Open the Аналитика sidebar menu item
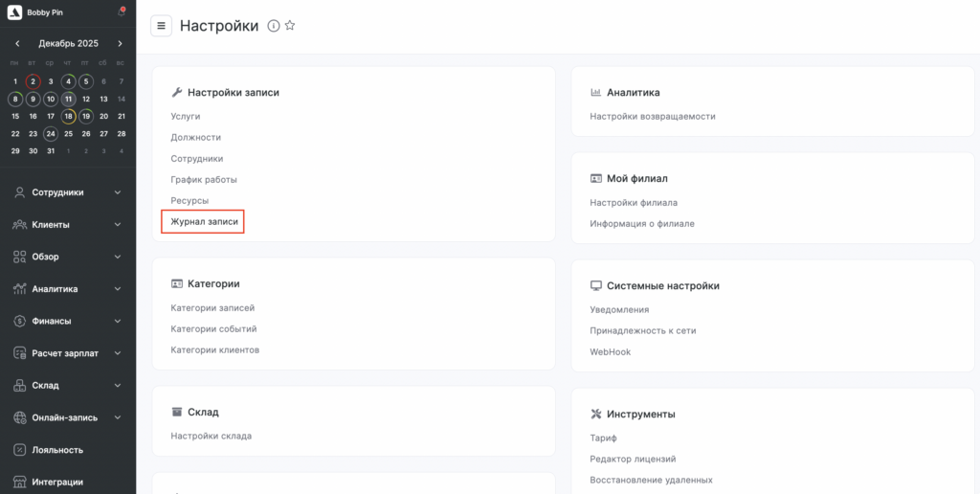 pyautogui.click(x=55, y=289)
